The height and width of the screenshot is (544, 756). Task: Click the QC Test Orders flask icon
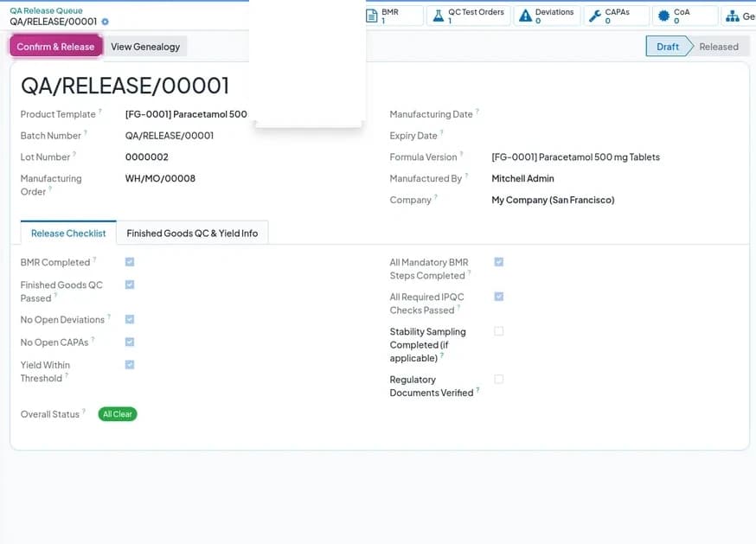click(439, 16)
